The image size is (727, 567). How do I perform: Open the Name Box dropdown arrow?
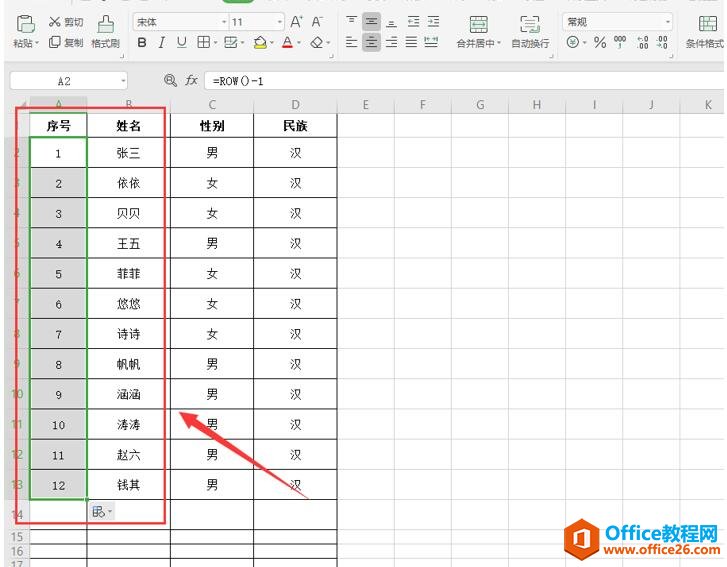pyautogui.click(x=123, y=81)
